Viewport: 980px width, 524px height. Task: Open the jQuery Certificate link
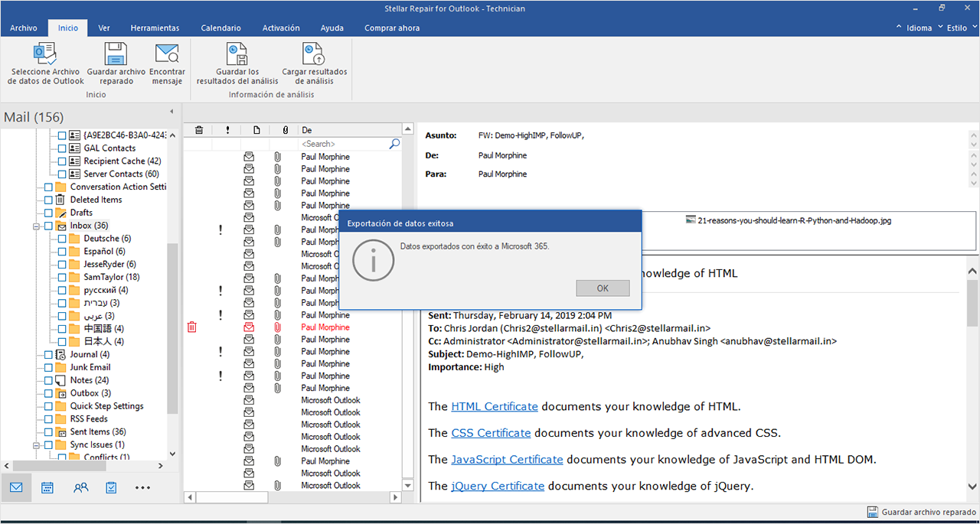(498, 486)
